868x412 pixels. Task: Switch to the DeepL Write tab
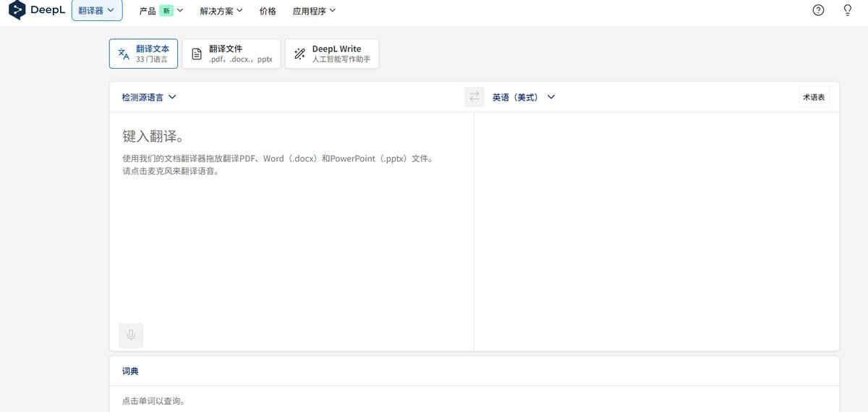pyautogui.click(x=332, y=54)
